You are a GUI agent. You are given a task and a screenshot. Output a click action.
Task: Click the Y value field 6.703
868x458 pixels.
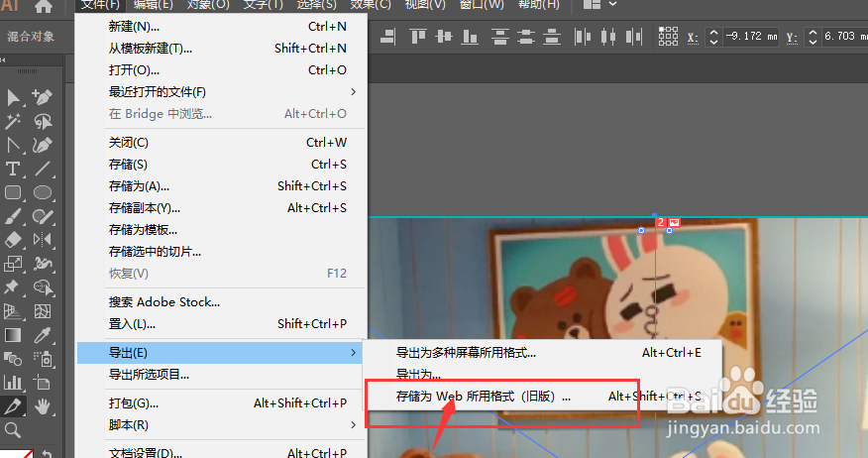point(845,37)
